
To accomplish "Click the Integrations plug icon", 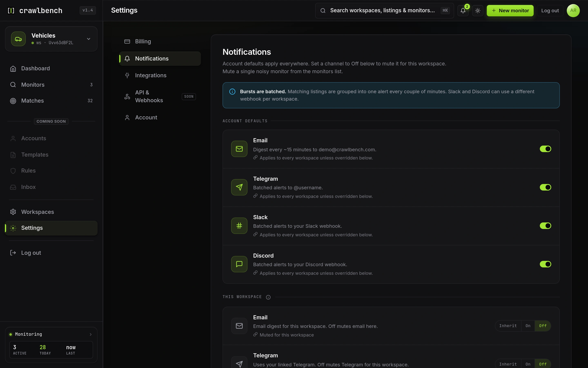I will click(x=127, y=75).
